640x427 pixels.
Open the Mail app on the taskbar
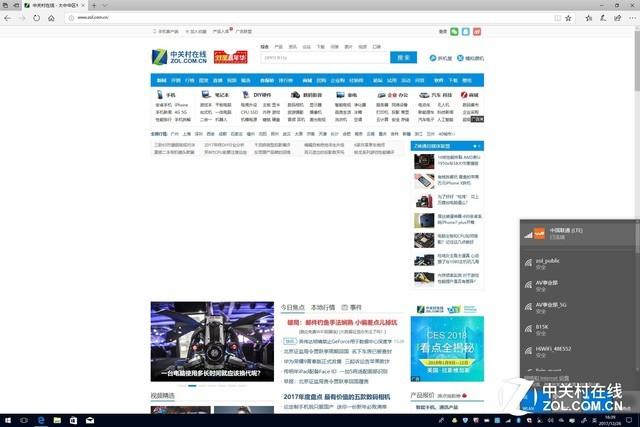[90, 420]
